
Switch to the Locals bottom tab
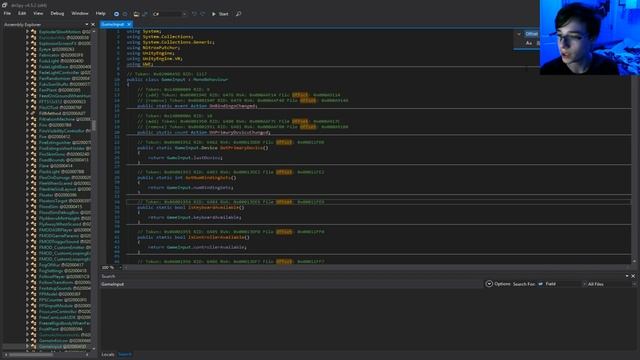[x=108, y=354]
